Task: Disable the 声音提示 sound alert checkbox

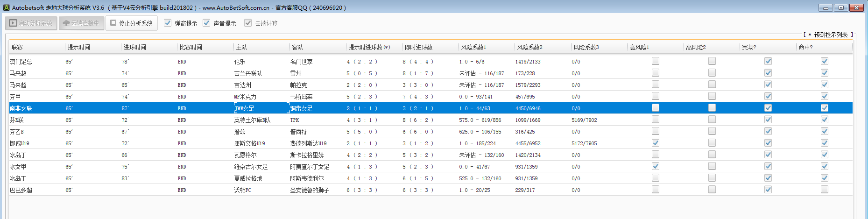Action: [x=206, y=23]
